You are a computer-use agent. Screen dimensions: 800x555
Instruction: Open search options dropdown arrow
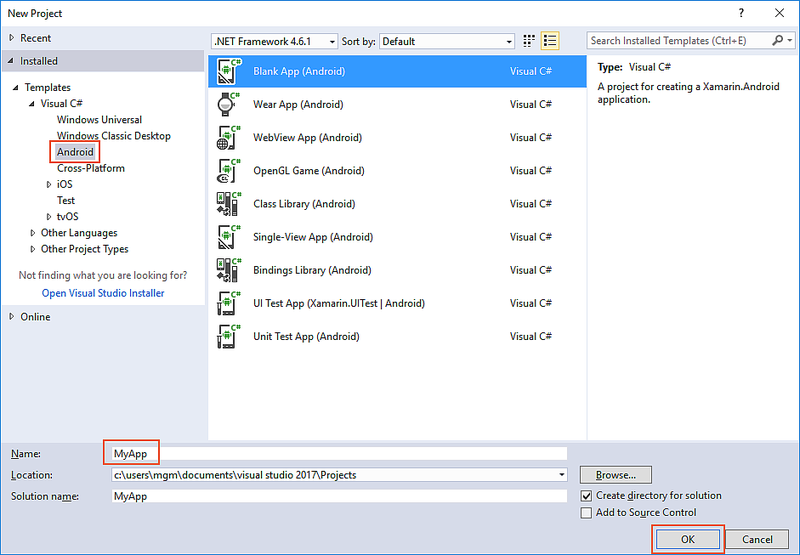point(790,40)
